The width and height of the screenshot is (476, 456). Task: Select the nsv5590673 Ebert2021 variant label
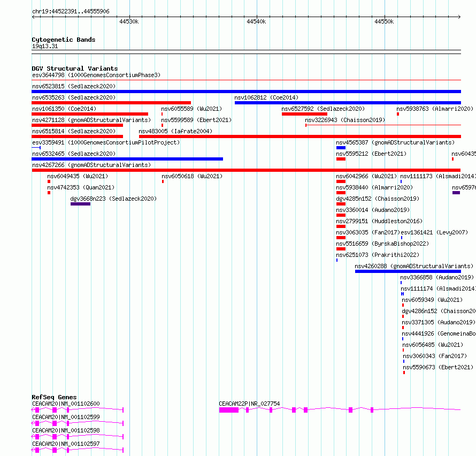coord(437,367)
